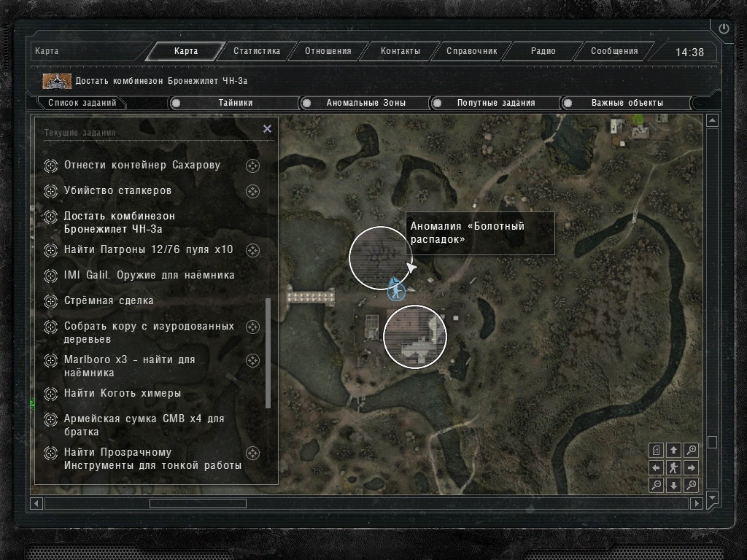Screen dimensions: 747x560
Task: Click the horizontal map scrollbar thumb
Action: 198,503
